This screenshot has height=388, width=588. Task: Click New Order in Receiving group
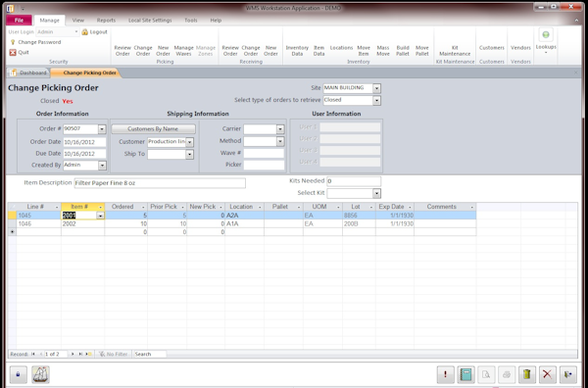[270, 51]
